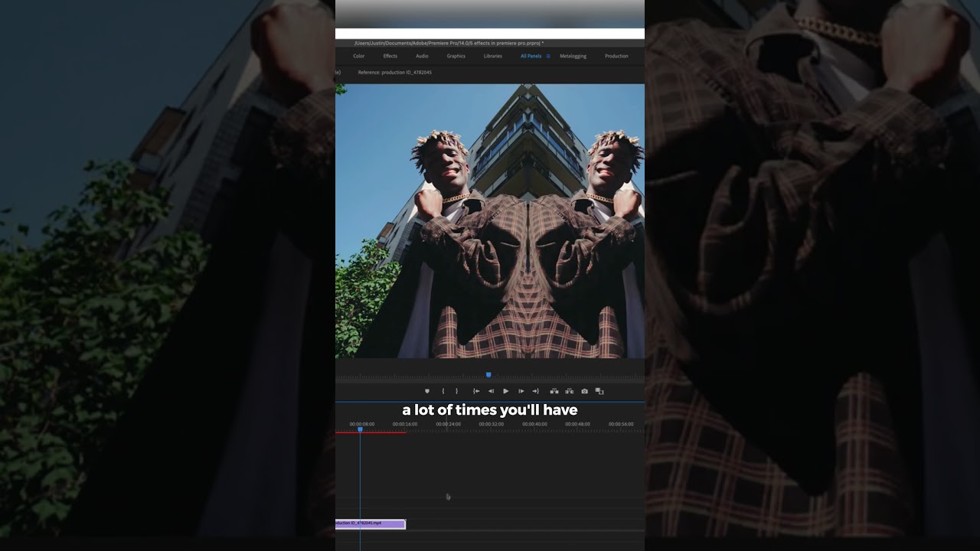
Task: Click the timeline playhead on the ruler
Action: 360,429
